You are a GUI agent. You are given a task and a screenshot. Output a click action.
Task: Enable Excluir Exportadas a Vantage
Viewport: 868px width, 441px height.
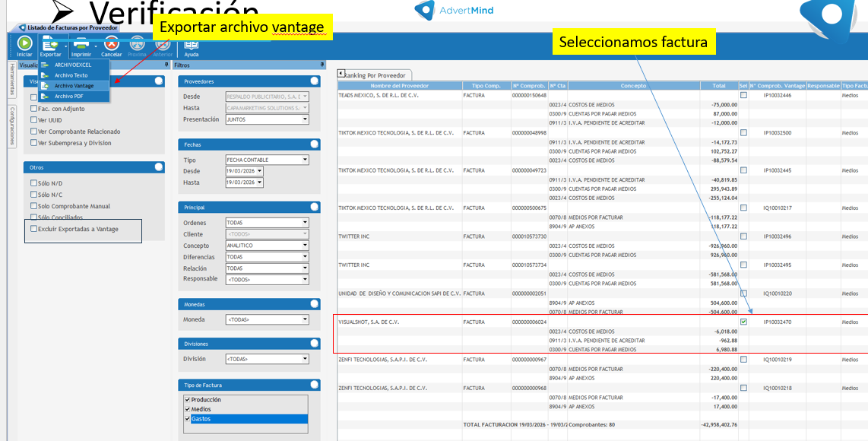click(x=33, y=229)
